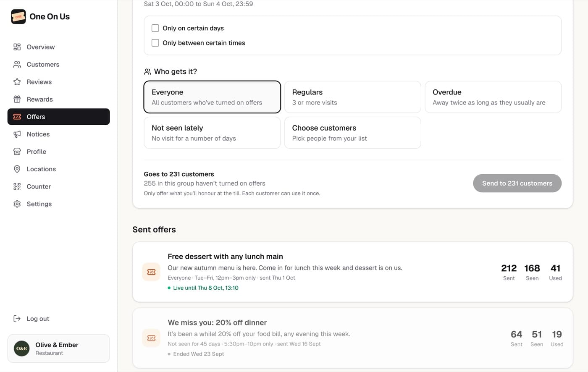The image size is (588, 372).
Task: Click the Profile storefront icon
Action: 17,152
